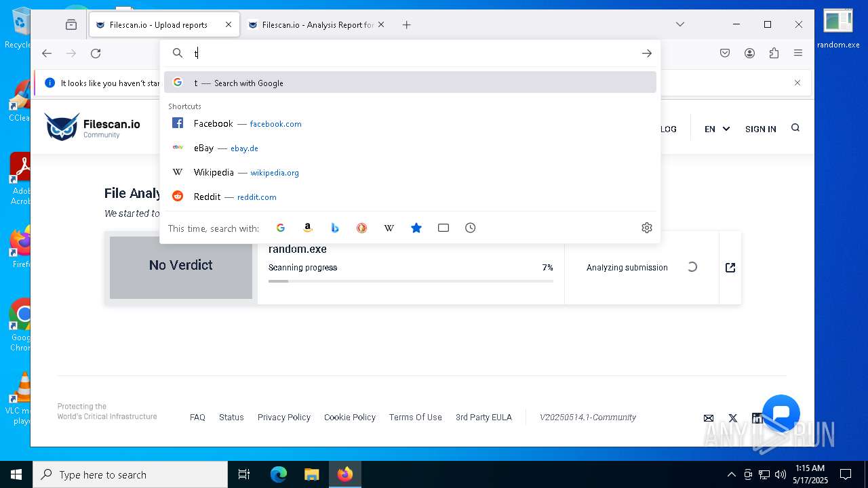Select the Wikipedia shortcut suggestion
Image resolution: width=868 pixels, height=488 pixels.
(x=410, y=172)
